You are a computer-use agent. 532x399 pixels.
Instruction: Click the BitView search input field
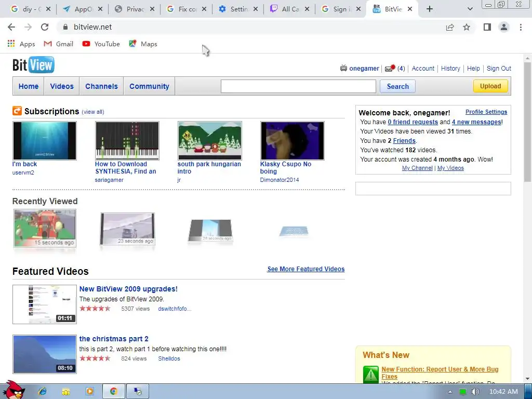pos(298,86)
